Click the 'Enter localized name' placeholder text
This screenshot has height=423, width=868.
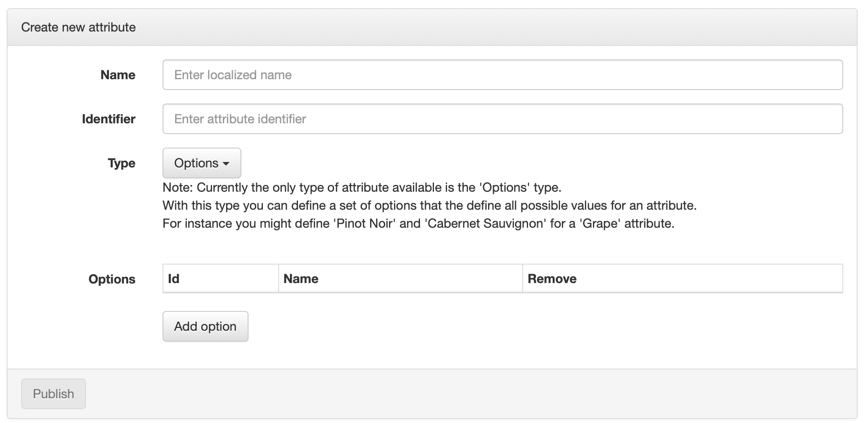233,75
